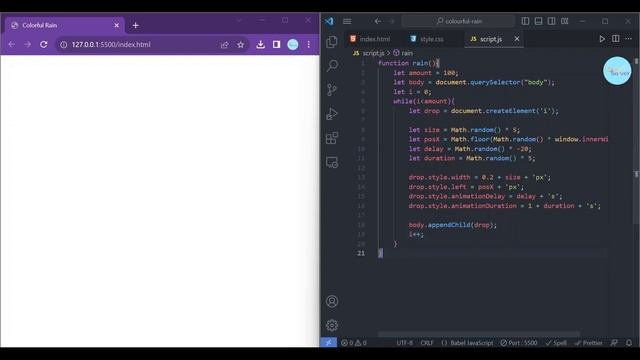Screen dimensions: 640x360
Task: Open the Extensions view
Action: pos(332,138)
